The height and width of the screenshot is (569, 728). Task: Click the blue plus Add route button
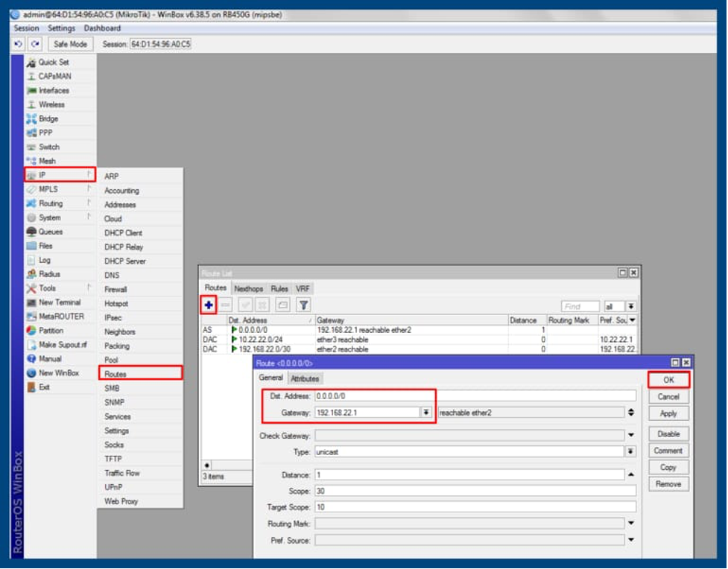click(x=209, y=305)
